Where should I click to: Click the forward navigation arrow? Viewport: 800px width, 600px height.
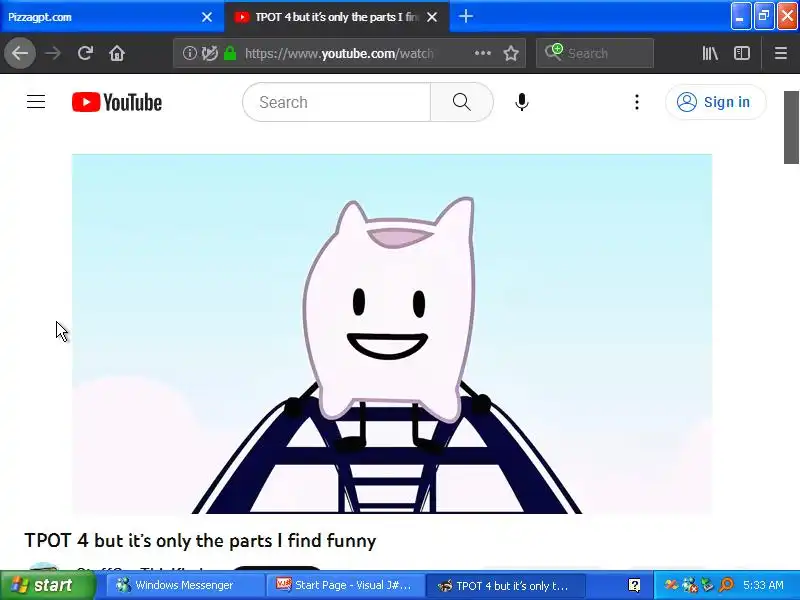[53, 53]
